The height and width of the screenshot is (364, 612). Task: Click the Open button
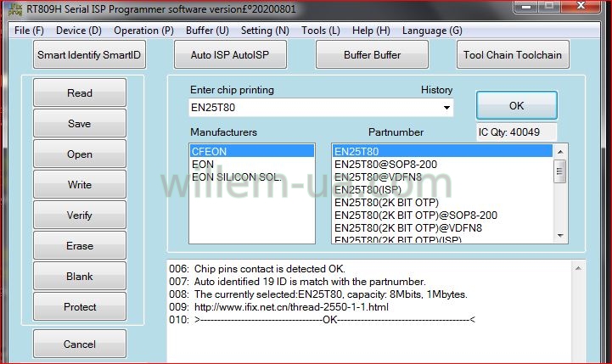pos(80,154)
